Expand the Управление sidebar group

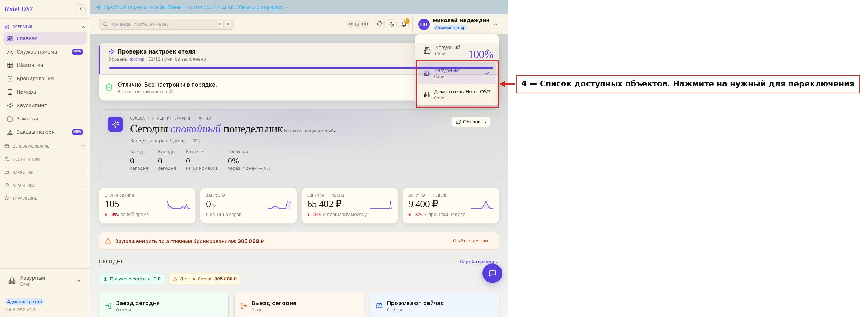coord(45,198)
